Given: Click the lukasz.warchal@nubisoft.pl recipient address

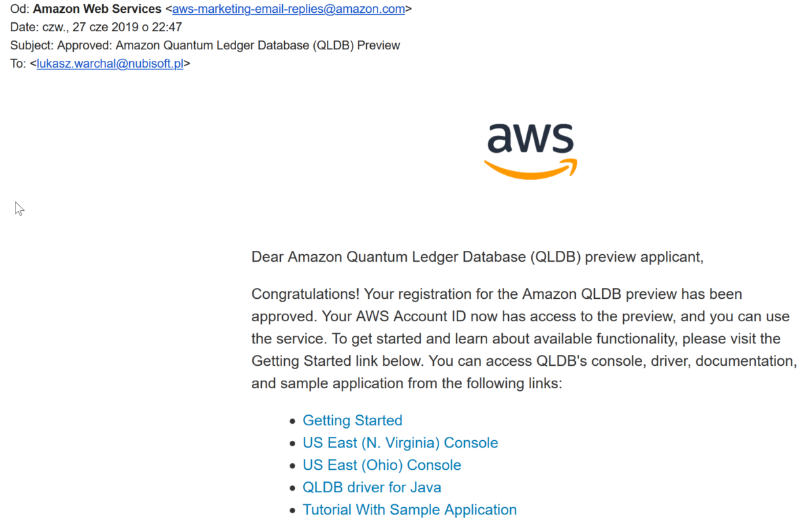Looking at the screenshot, I should pyautogui.click(x=110, y=64).
